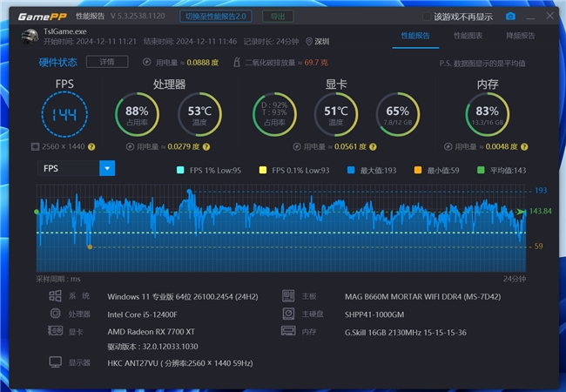Click the FPS 1% Low cyan legend swatch
Viewport: 566px width, 392px height.
180,170
